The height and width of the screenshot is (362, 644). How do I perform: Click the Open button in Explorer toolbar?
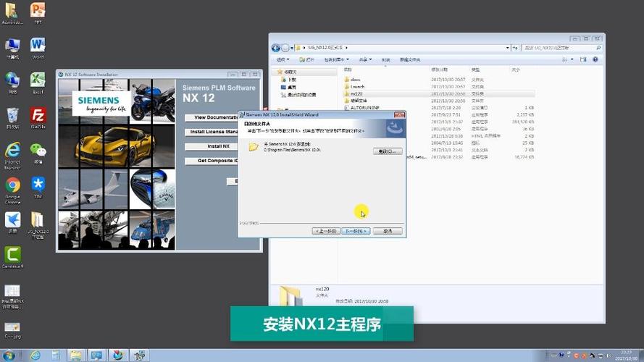[x=307, y=60]
